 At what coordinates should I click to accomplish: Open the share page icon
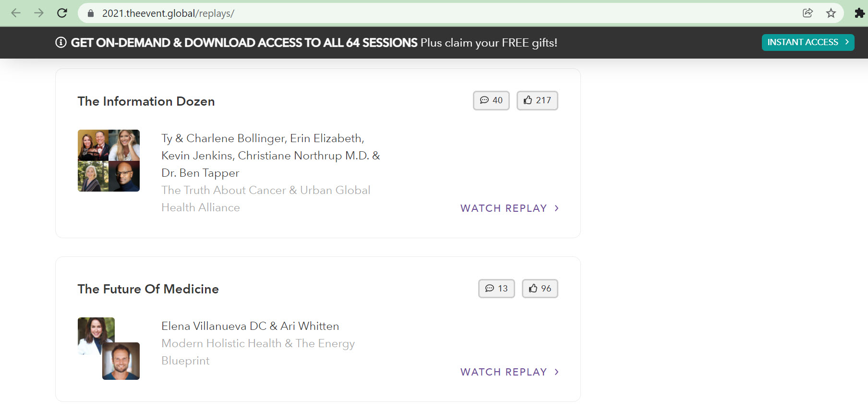click(808, 13)
